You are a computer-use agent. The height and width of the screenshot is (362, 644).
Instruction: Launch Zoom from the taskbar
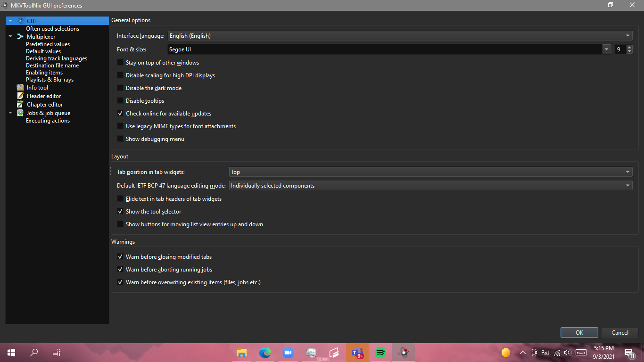288,352
